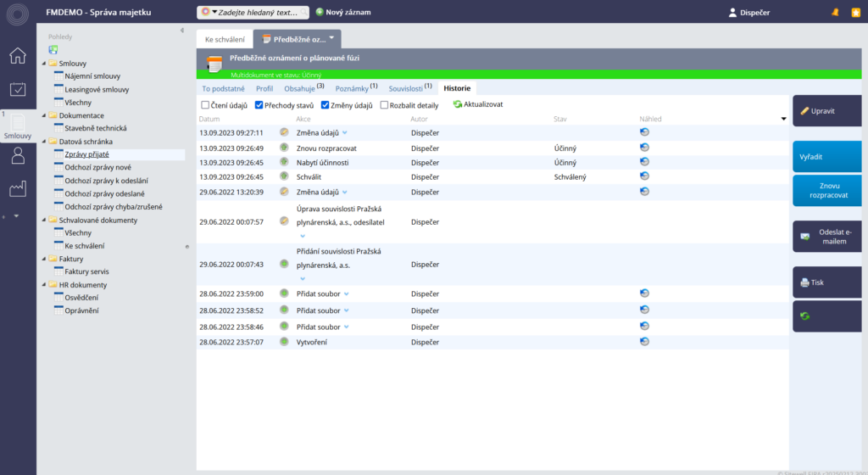Collapse the Schvalované dokumenty tree folder
Viewport: 868px width, 475px height.
[44, 220]
